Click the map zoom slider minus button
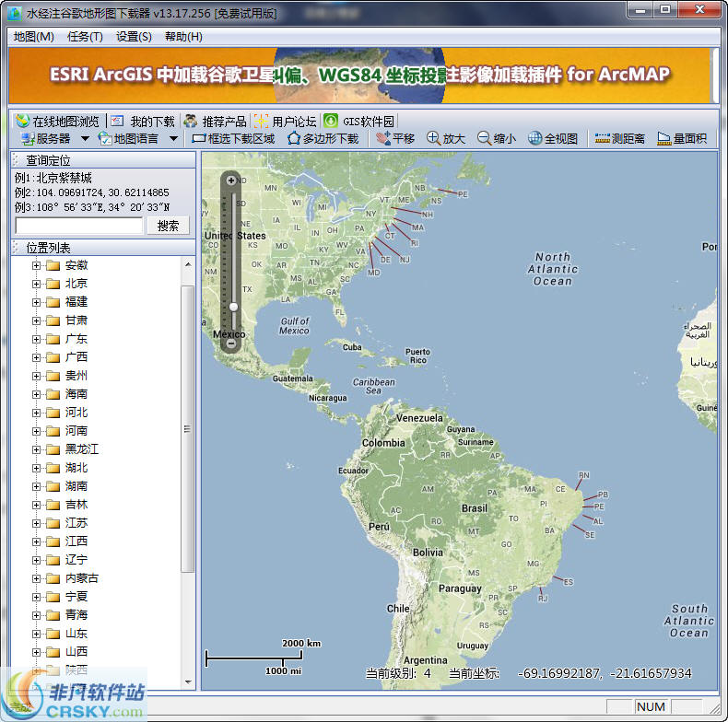Viewport: 728px width, 722px height. click(230, 344)
